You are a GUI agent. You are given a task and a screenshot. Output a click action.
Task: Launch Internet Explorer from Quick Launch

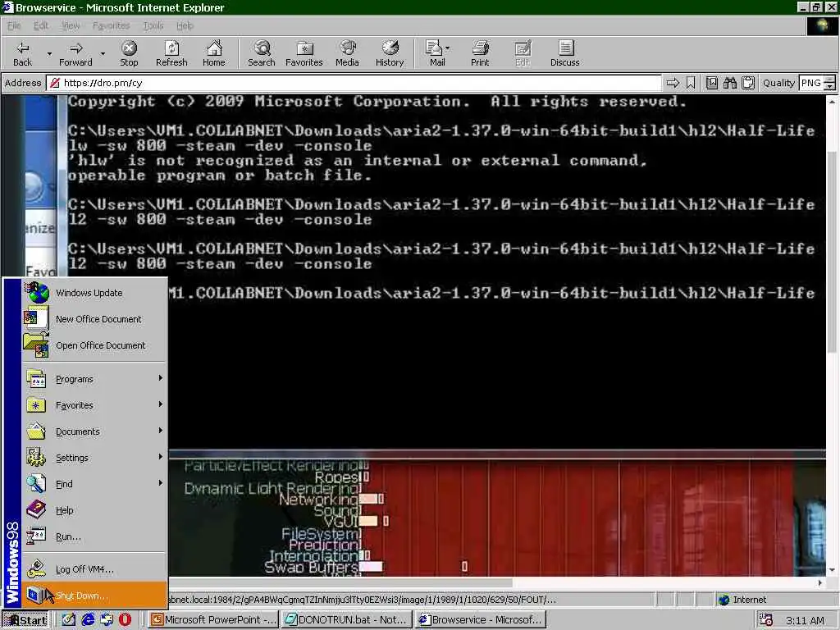(x=88, y=620)
